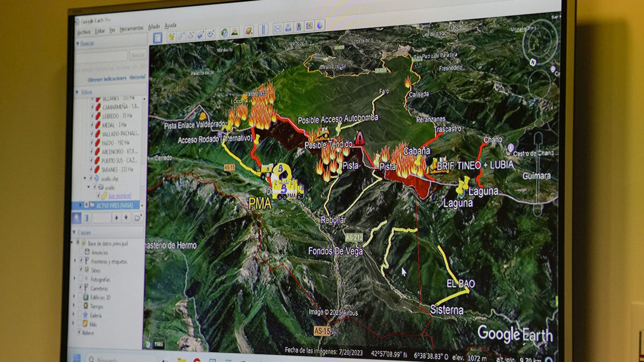Click the north compass navigation ring

coord(540,43)
